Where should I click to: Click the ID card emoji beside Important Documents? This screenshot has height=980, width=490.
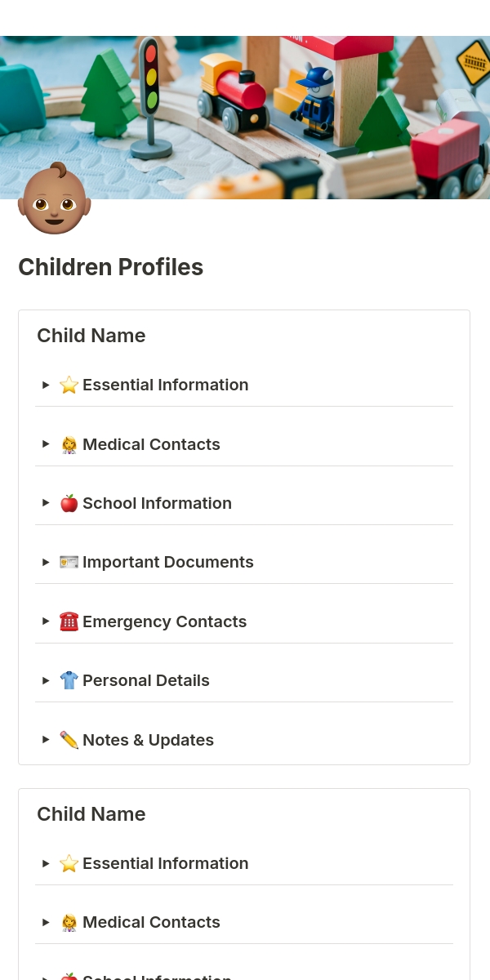point(69,562)
